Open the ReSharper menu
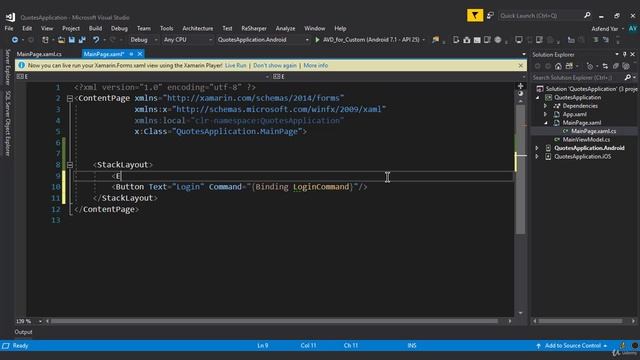 click(x=254, y=29)
